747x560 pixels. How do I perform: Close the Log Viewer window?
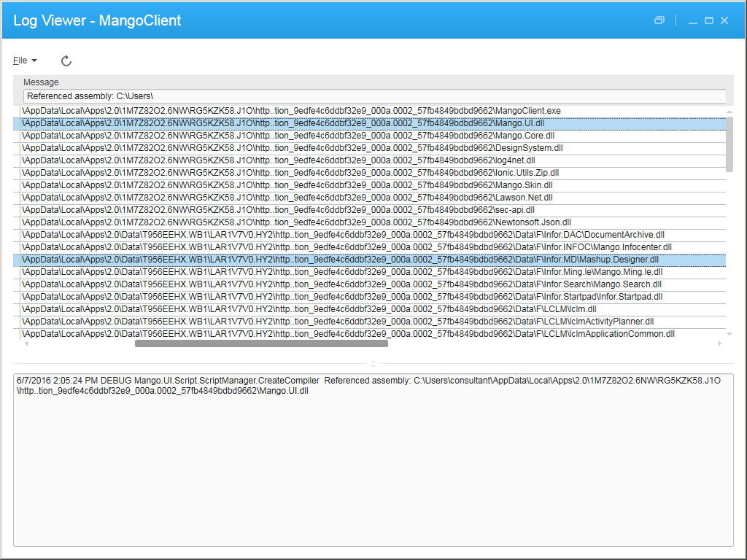(724, 20)
